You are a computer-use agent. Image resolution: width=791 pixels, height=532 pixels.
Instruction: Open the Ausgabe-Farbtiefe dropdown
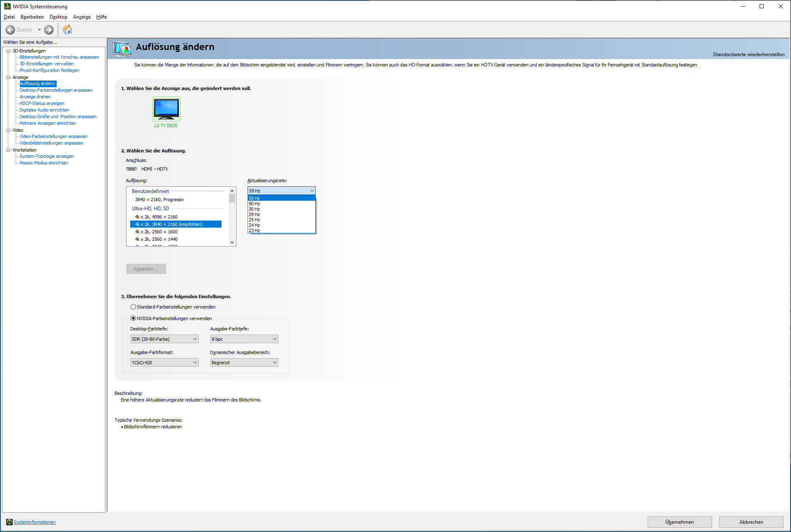tap(244, 339)
